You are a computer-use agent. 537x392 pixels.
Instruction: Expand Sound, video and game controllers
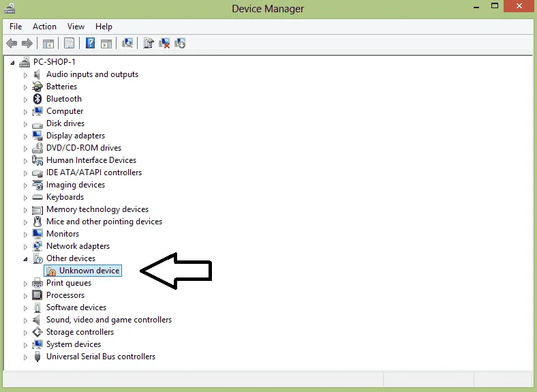point(25,320)
